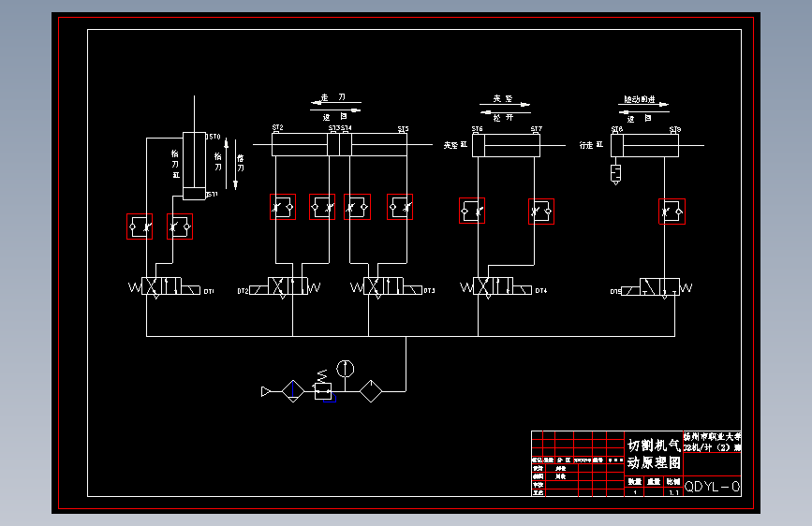Select flow control valve on ST1 line
The height and width of the screenshot is (526, 812).
(180, 226)
